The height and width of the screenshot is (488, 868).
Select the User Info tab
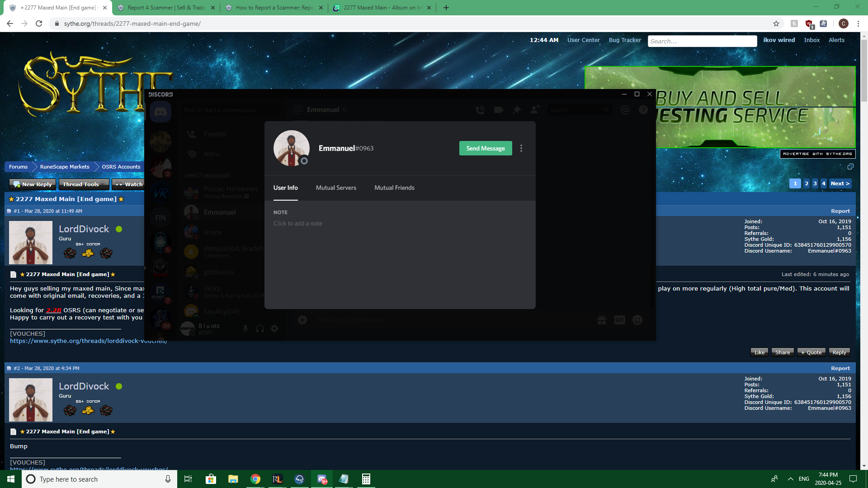(285, 188)
